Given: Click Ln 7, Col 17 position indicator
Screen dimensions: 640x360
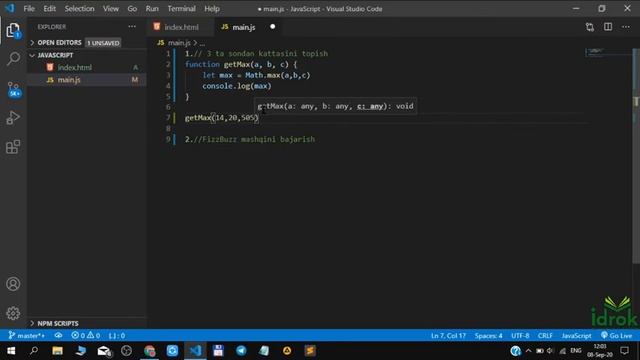Looking at the screenshot, I should [448, 336].
